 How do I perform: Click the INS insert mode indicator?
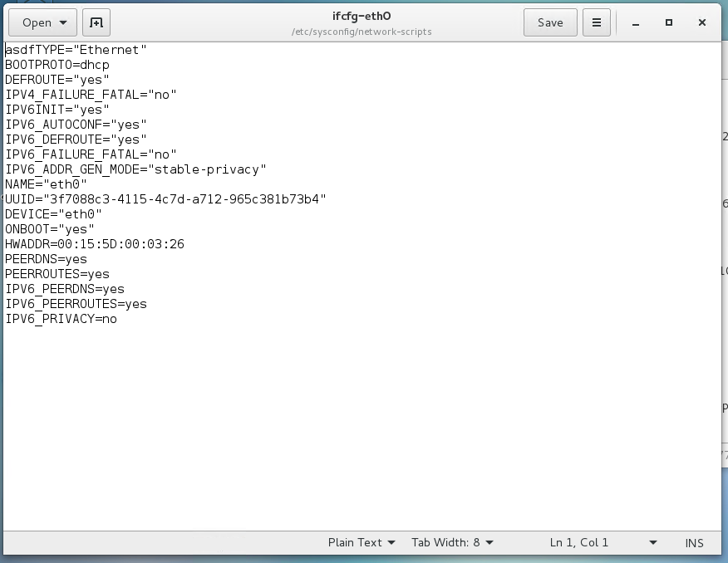coord(694,543)
